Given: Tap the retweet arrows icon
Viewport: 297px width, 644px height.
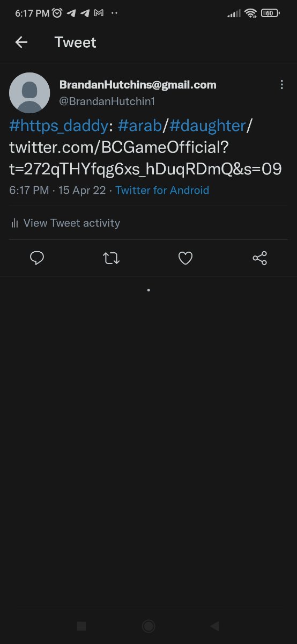Looking at the screenshot, I should (111, 259).
